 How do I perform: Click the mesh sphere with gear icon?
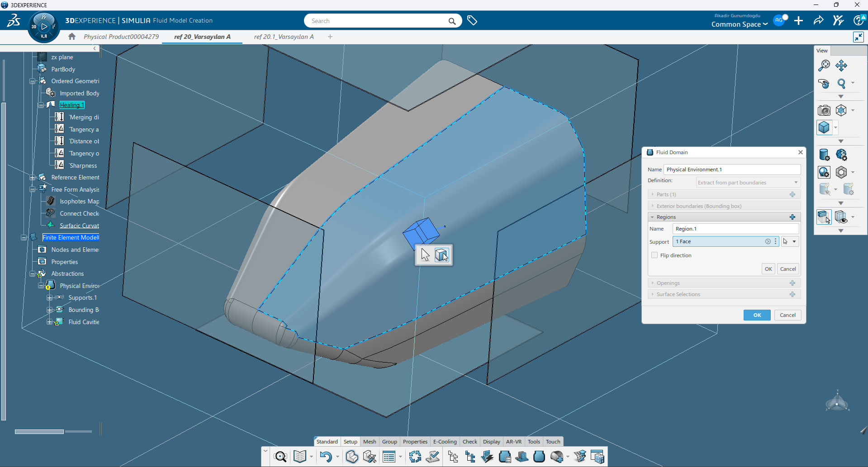[x=841, y=155]
